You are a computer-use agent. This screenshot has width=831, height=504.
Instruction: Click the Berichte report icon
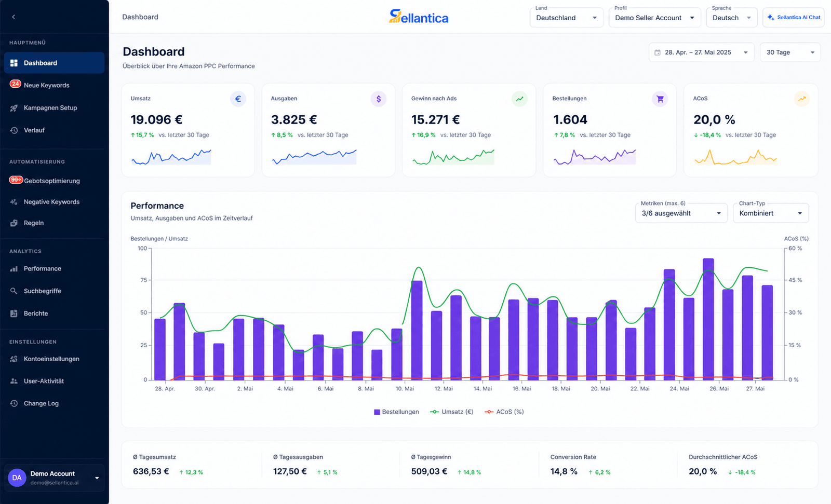pyautogui.click(x=14, y=314)
